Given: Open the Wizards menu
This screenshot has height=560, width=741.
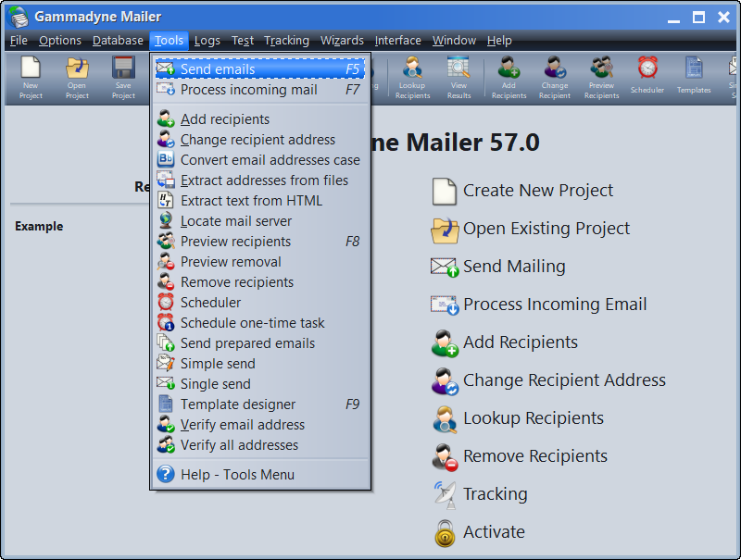Looking at the screenshot, I should (342, 41).
